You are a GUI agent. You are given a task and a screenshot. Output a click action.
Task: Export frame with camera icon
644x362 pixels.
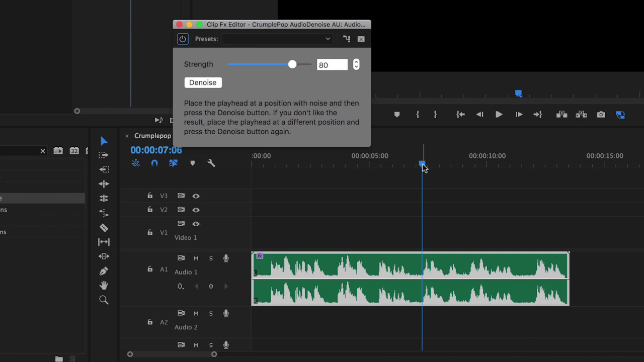601,115
